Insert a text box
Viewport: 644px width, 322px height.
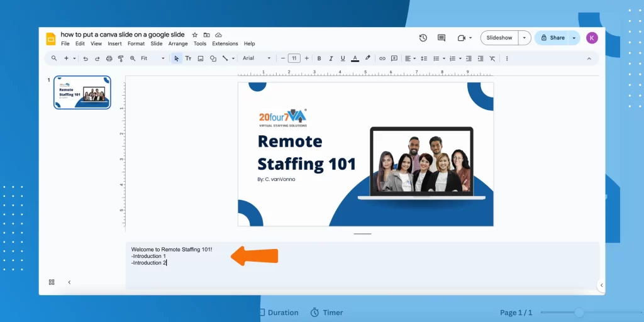(188, 58)
